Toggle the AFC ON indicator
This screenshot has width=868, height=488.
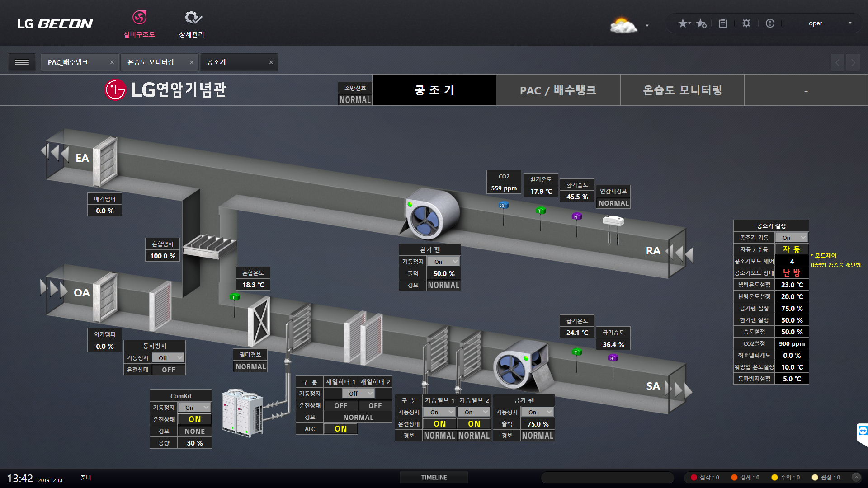click(x=341, y=429)
